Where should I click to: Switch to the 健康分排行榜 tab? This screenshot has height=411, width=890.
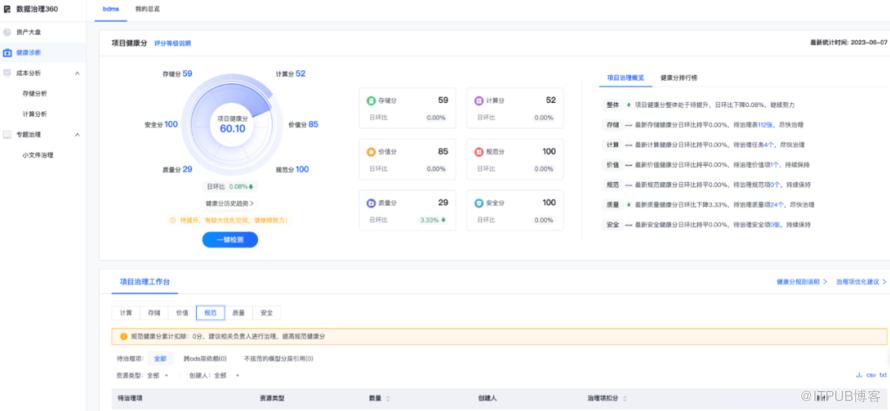click(679, 76)
